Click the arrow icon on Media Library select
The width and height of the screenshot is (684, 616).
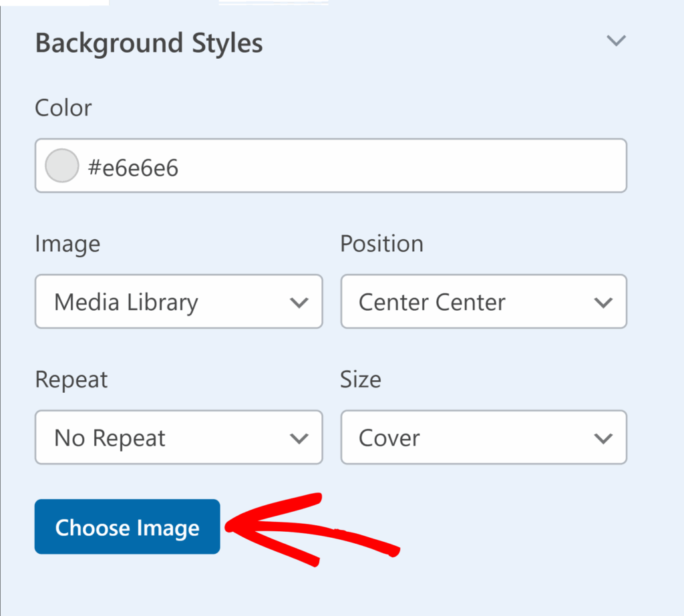[299, 303]
